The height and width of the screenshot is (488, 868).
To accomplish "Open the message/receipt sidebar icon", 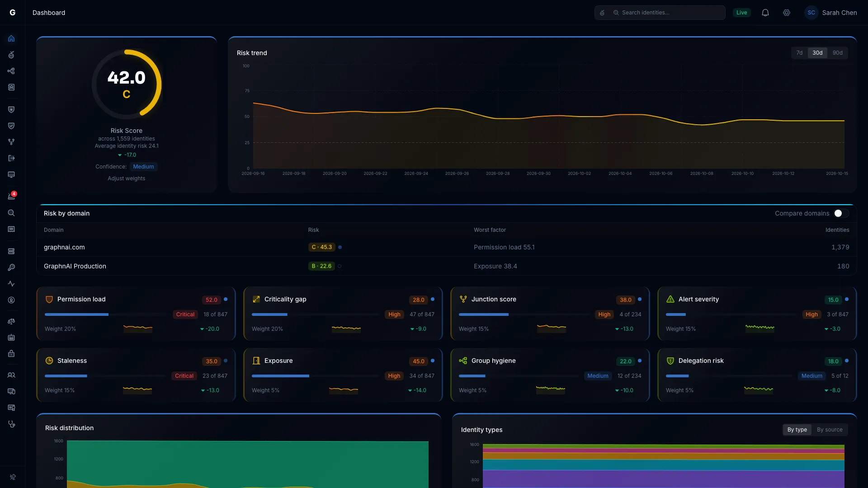I will click(x=11, y=229).
